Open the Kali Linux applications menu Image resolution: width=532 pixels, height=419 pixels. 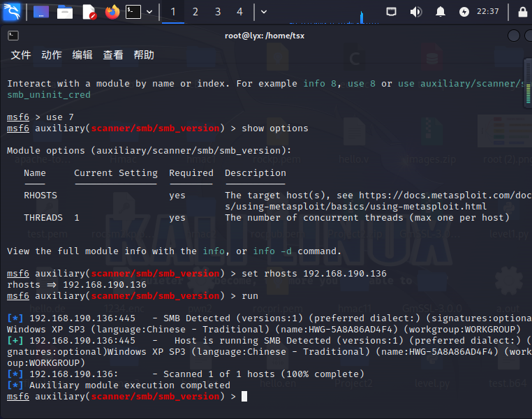(12, 12)
